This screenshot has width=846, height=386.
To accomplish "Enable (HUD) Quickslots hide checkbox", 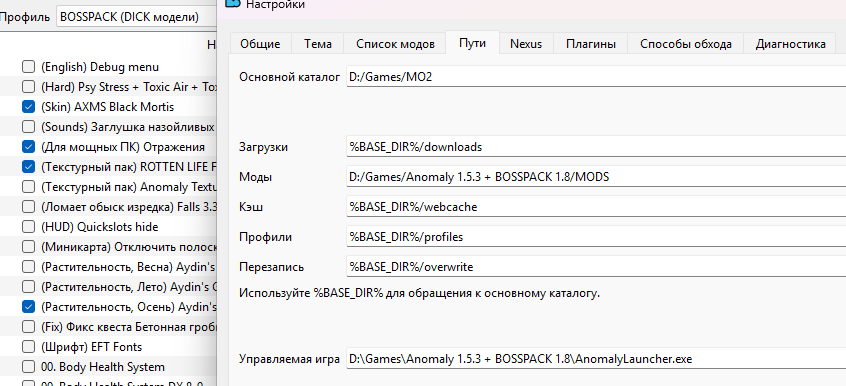I will click(28, 227).
